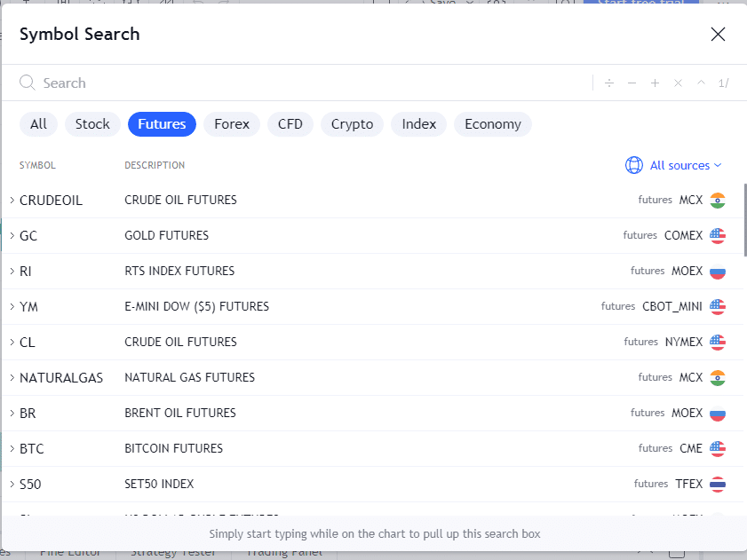Click US flag on GC row
The width and height of the screenshot is (747, 560).
pos(718,236)
